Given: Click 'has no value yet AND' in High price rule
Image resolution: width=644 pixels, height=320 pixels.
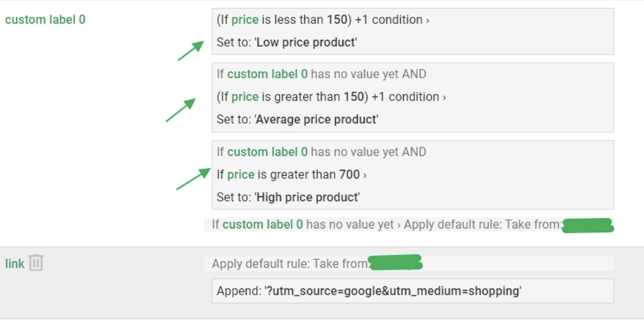Looking at the screenshot, I should 368,152.
